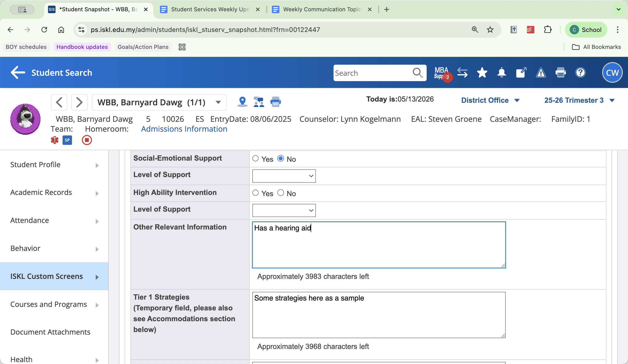Open the District Office school dropdown
Screen dimensions: 628x364
click(x=490, y=100)
